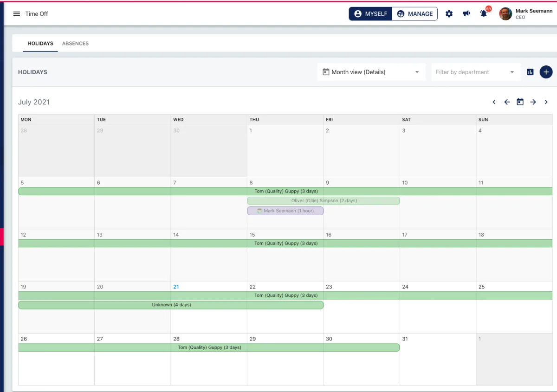Open the Filter by department dropdown

[x=476, y=72]
